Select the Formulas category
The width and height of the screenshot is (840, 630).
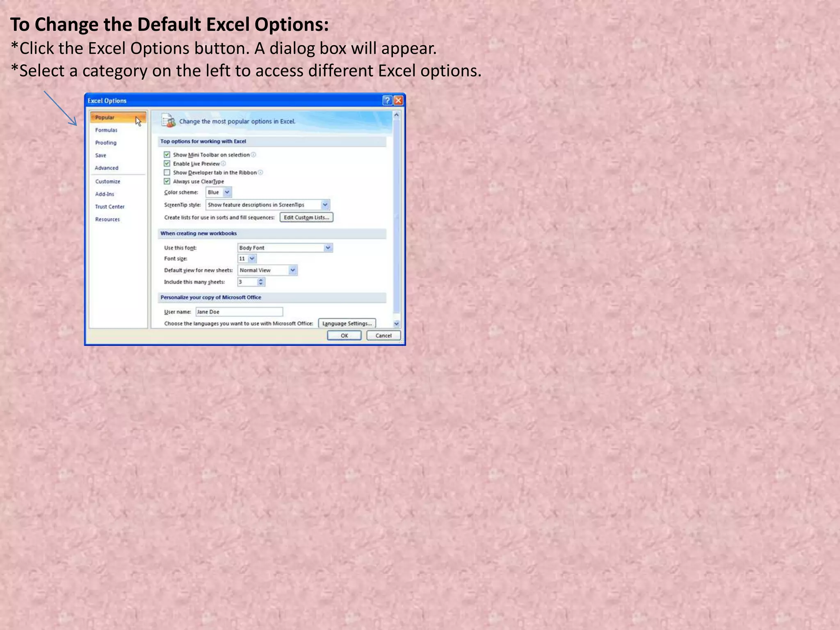106,130
